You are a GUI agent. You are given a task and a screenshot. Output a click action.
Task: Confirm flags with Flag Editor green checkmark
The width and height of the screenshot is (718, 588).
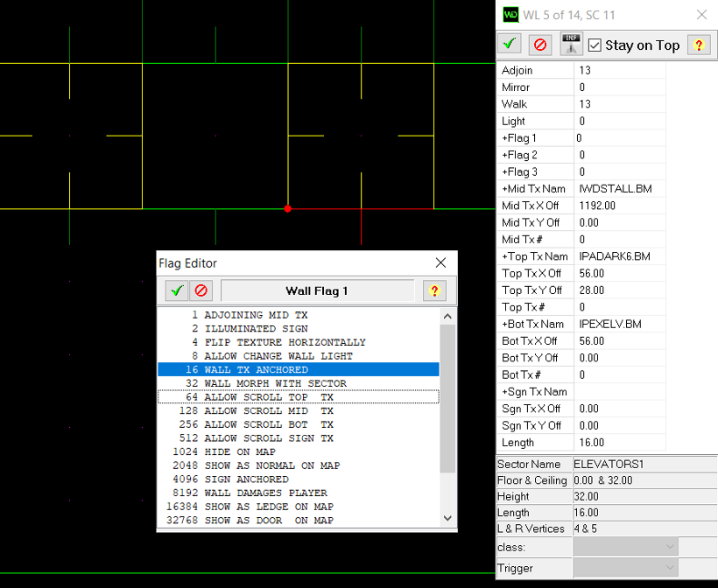(x=176, y=290)
